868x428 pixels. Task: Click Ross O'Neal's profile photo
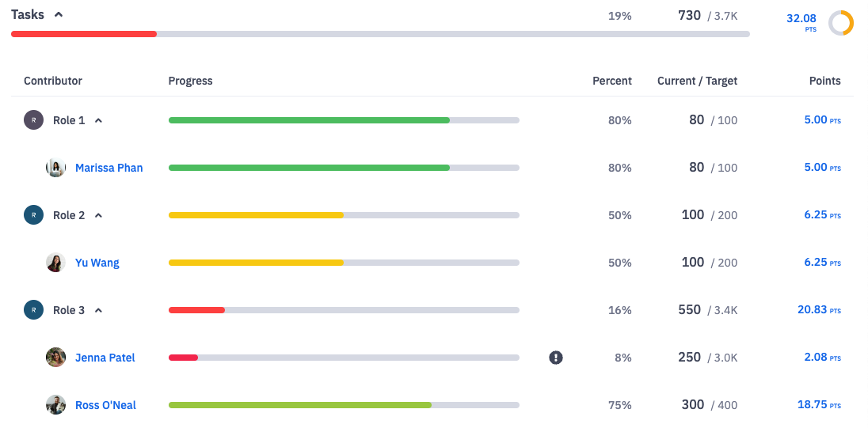[x=55, y=405]
